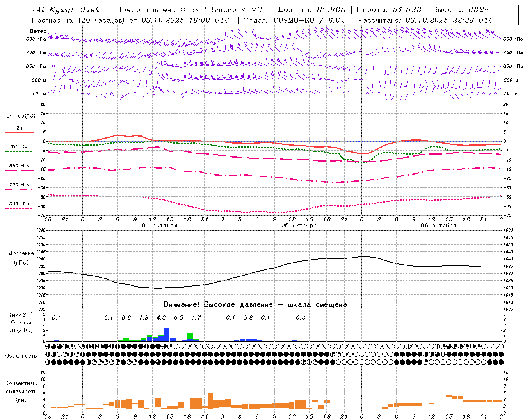The width and height of the screenshot is (525, 420).
Task: Click the dotted pink line sample under 500 гПа legend
Action: (18, 208)
